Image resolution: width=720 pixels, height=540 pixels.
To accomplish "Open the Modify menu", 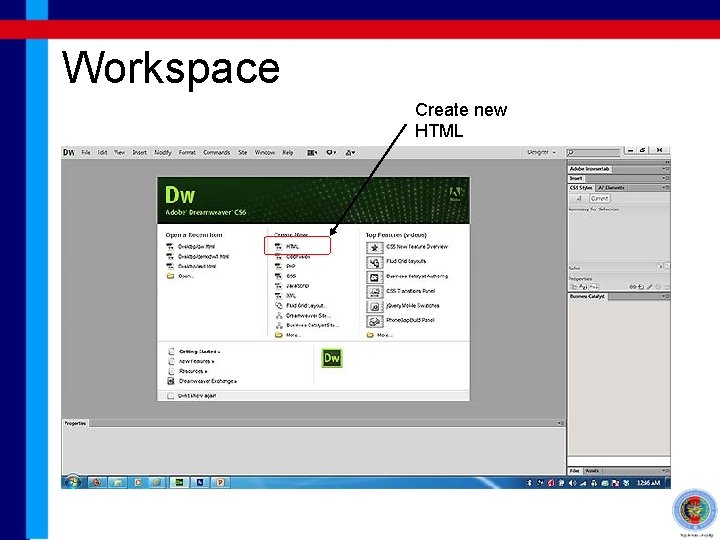I will pyautogui.click(x=163, y=152).
